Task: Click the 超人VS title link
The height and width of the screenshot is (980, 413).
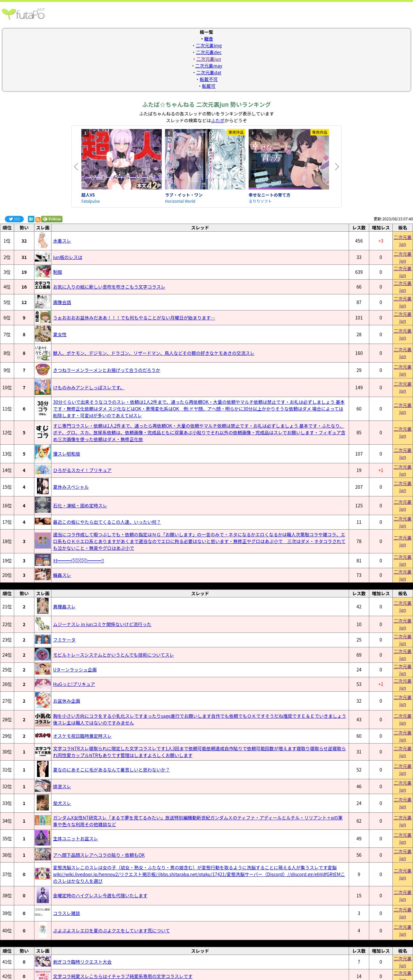Action: [88, 195]
